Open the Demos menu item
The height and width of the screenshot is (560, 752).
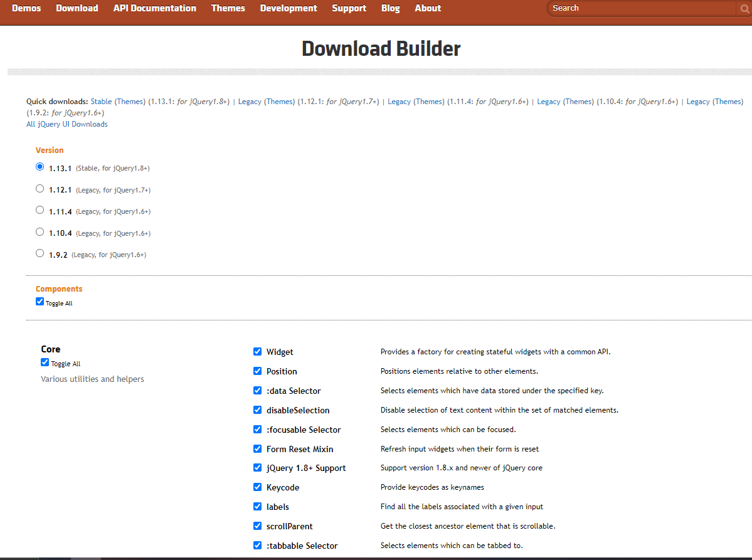(x=26, y=8)
